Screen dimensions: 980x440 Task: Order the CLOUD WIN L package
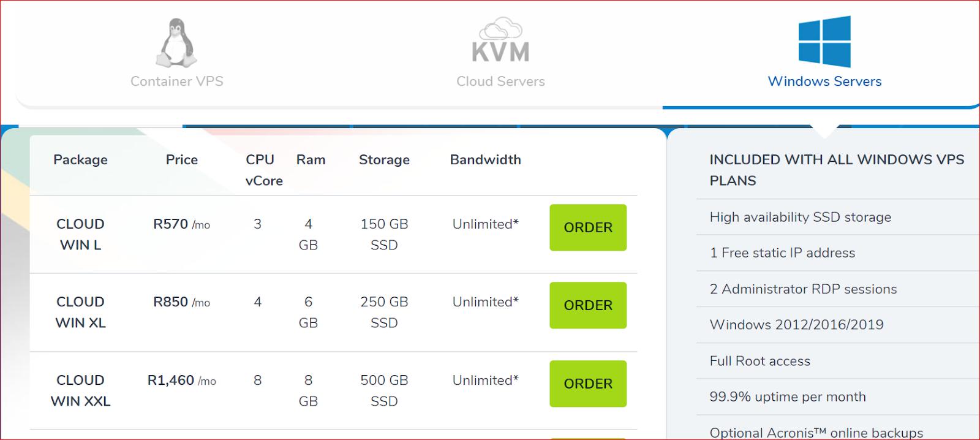pyautogui.click(x=588, y=227)
